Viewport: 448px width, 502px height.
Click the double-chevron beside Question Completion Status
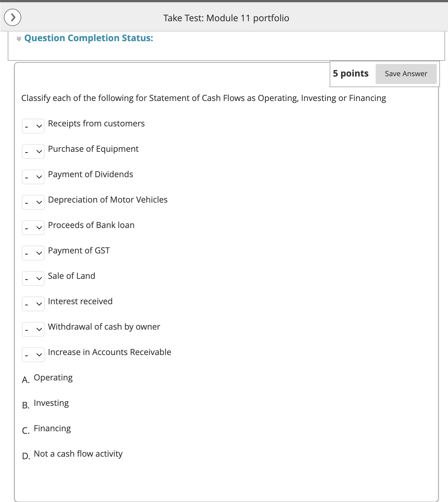coord(18,38)
